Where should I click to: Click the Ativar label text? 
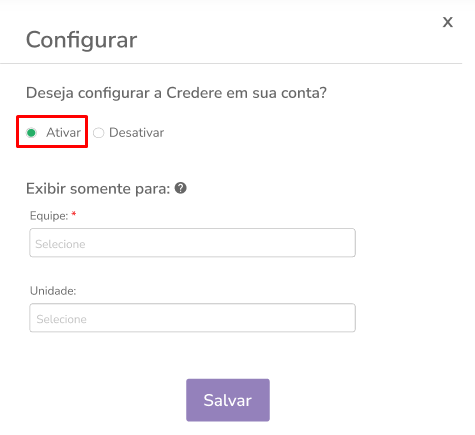tap(63, 132)
